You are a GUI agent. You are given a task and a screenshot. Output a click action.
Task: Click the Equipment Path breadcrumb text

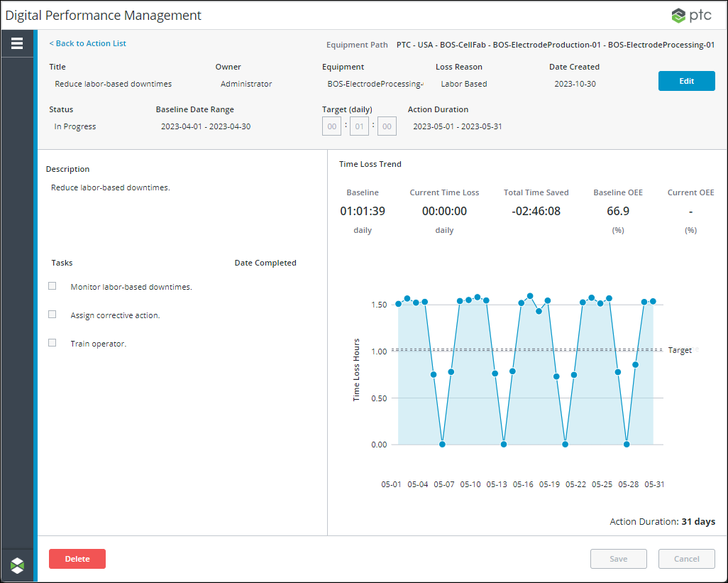[556, 44]
